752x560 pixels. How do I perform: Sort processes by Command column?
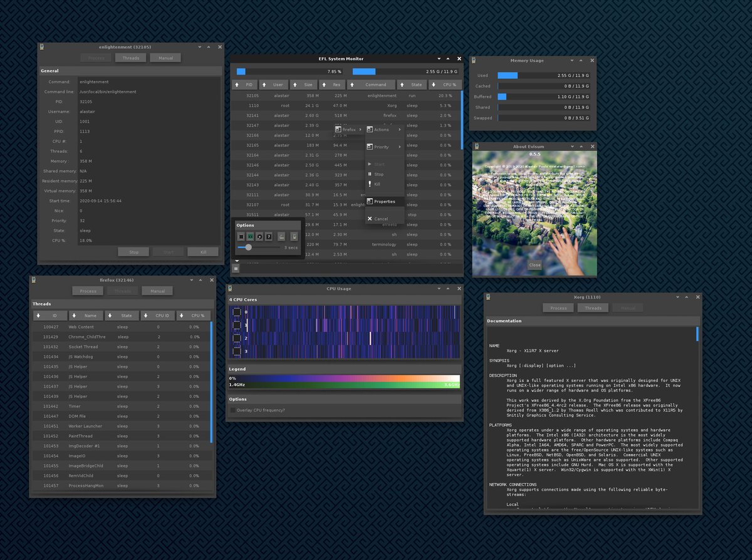coord(372,85)
